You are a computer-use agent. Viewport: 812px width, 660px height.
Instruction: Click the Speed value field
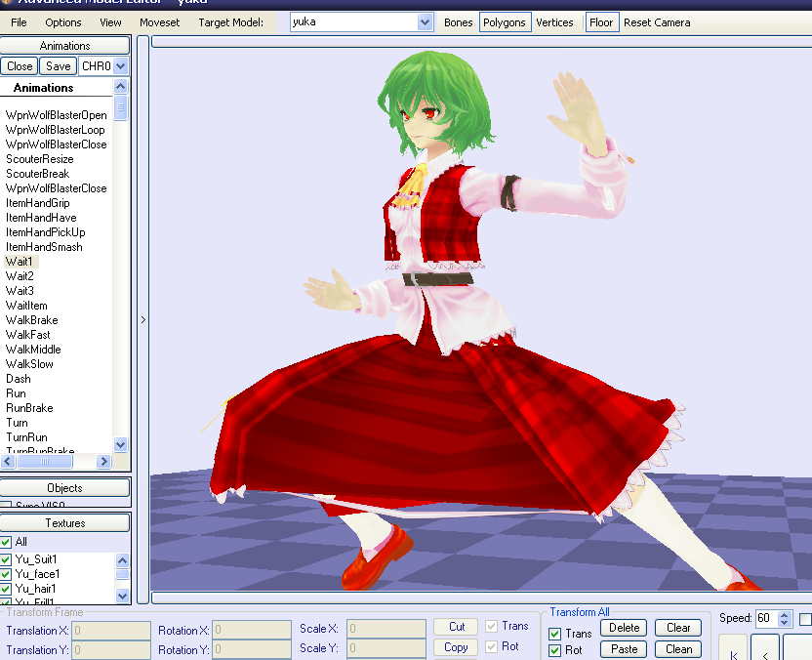[x=767, y=618]
